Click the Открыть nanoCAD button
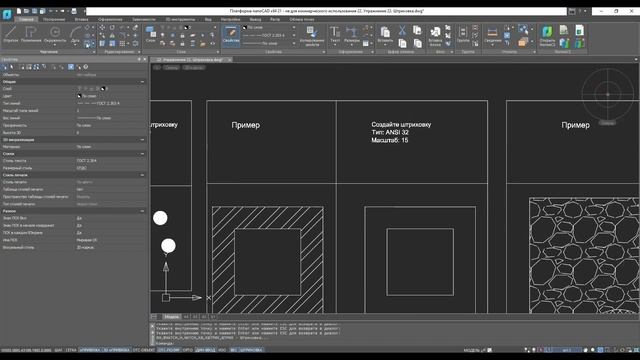The width and height of the screenshot is (640, 360). click(x=547, y=36)
